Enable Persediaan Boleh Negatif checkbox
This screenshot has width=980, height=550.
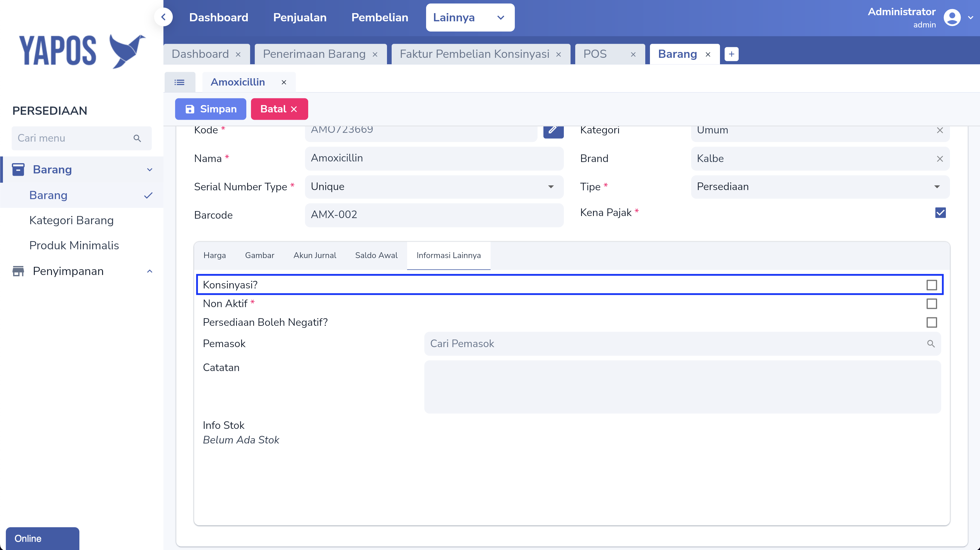tap(931, 322)
